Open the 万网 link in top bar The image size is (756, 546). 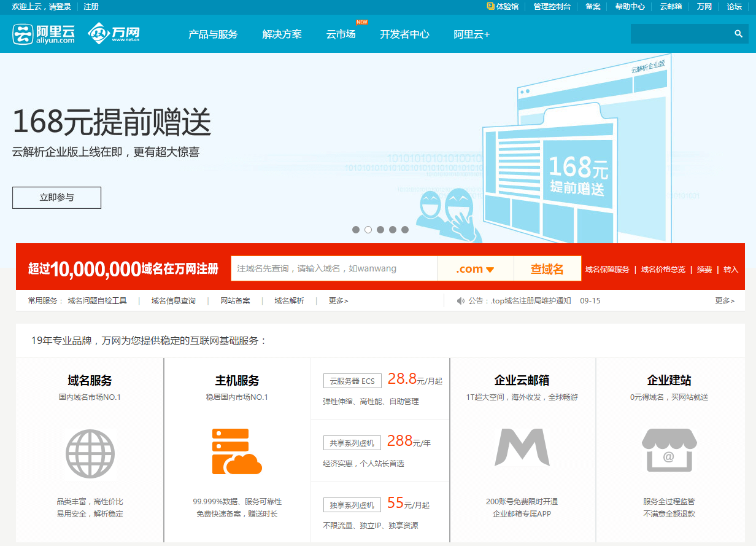click(x=704, y=7)
